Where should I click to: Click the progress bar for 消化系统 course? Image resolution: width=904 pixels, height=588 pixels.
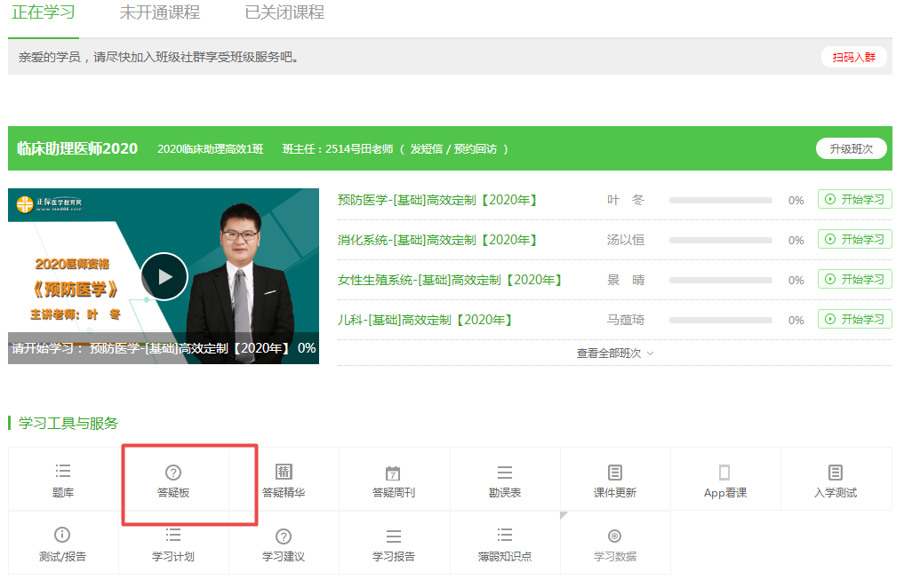[720, 240]
